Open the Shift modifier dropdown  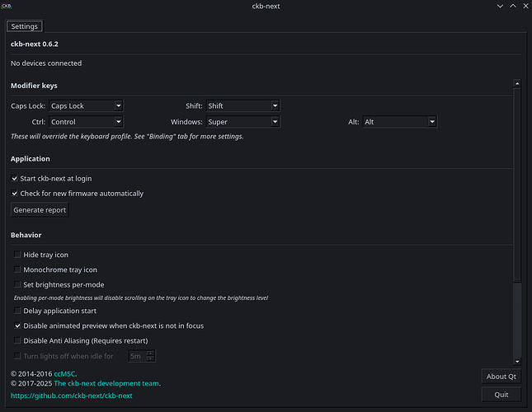242,105
